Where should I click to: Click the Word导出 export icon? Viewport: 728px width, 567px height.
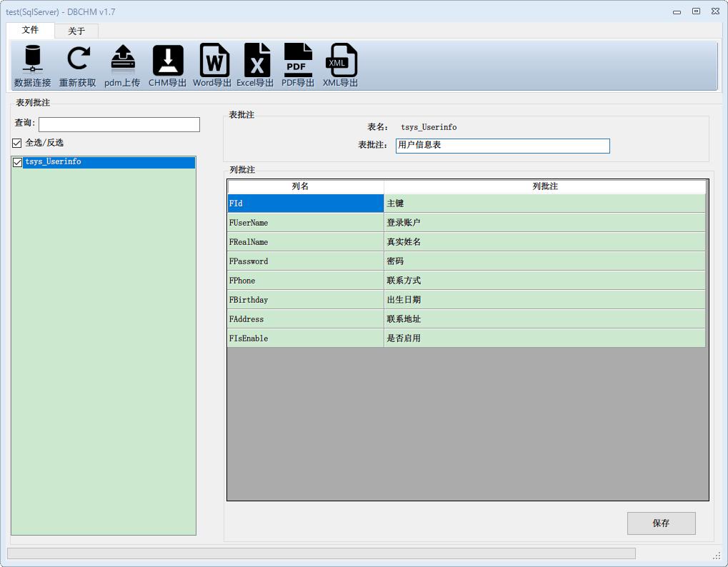coord(212,65)
